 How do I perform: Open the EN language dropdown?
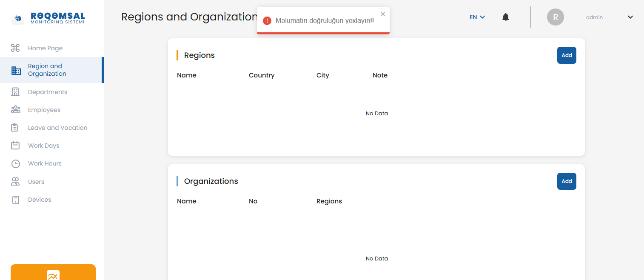[x=477, y=17]
